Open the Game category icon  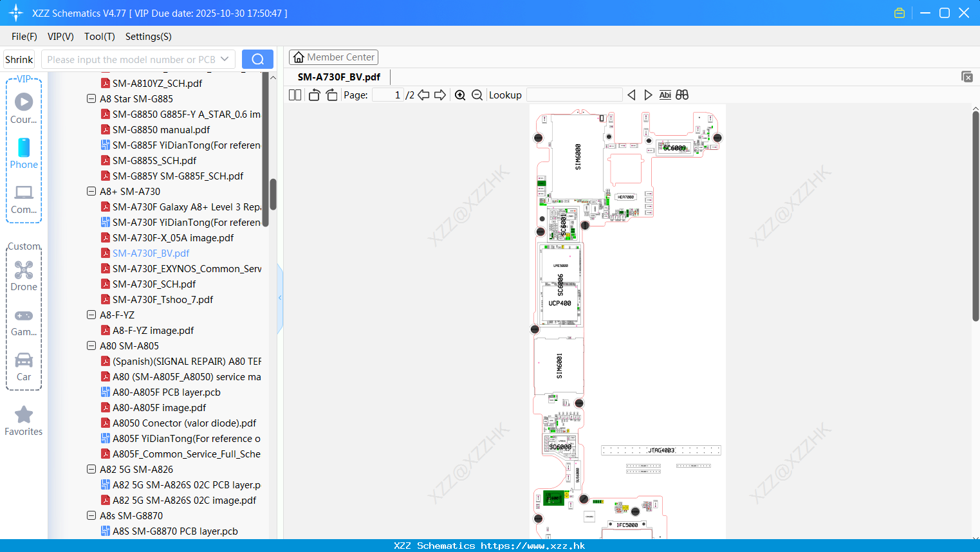coord(24,322)
